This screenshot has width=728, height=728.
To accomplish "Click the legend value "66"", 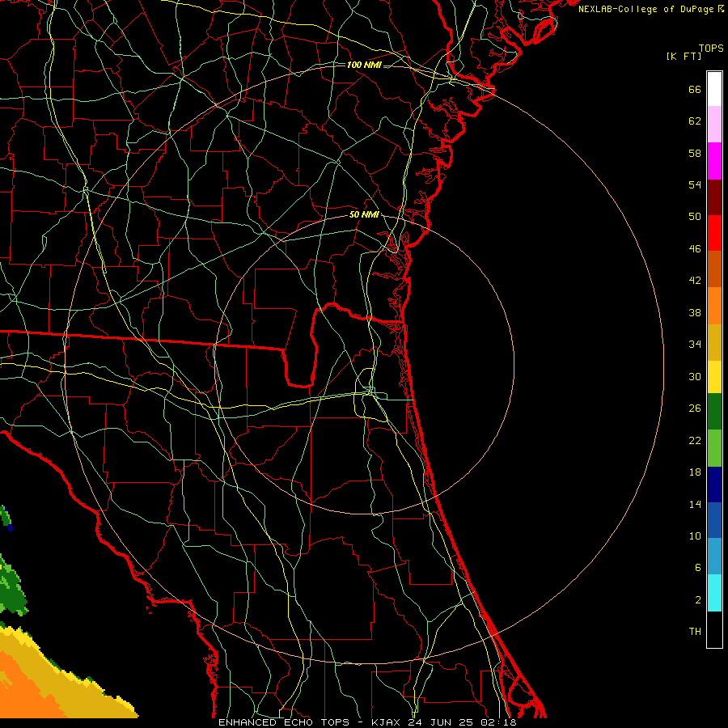I will coord(695,90).
